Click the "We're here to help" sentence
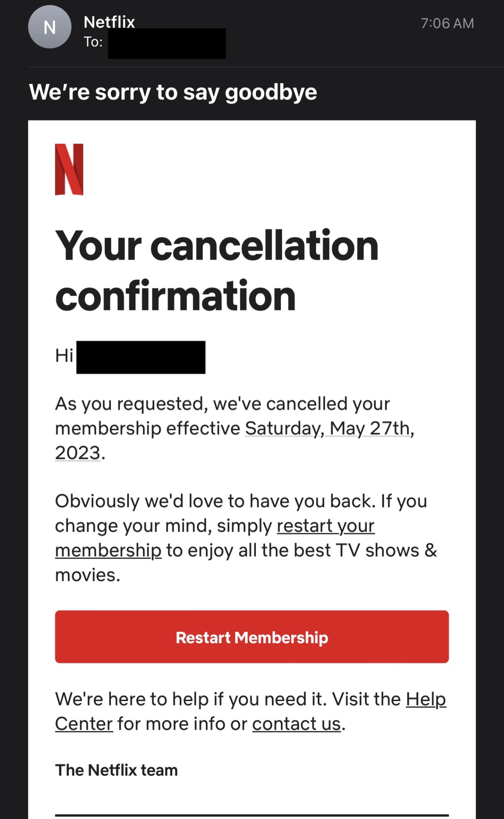This screenshot has height=819, width=504. click(x=251, y=711)
